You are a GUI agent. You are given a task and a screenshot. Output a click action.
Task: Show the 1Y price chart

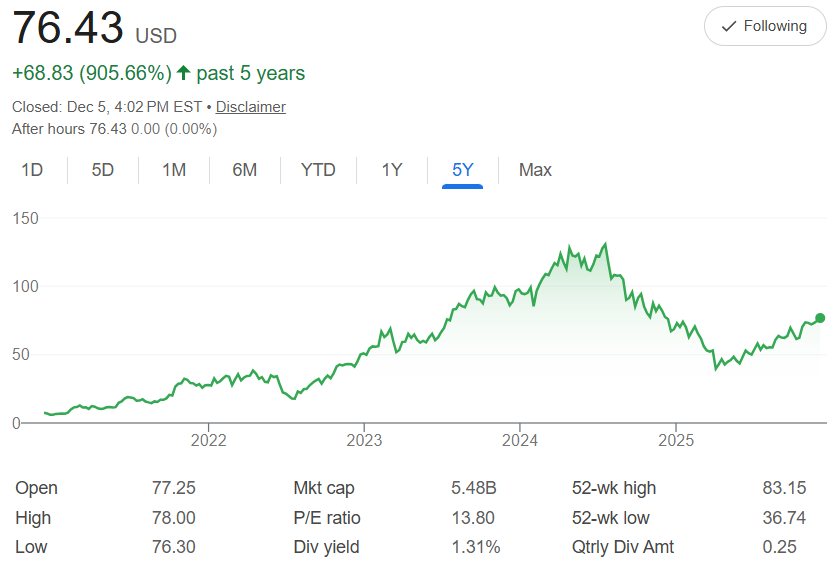(x=392, y=170)
